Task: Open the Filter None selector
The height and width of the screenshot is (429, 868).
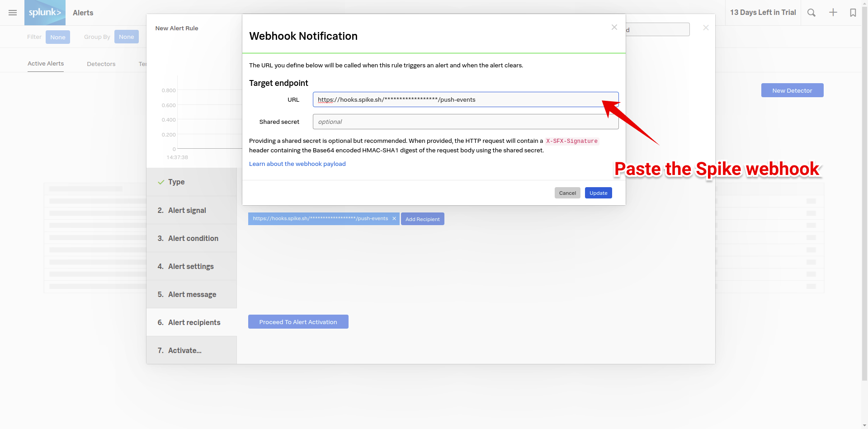Action: pos(58,37)
